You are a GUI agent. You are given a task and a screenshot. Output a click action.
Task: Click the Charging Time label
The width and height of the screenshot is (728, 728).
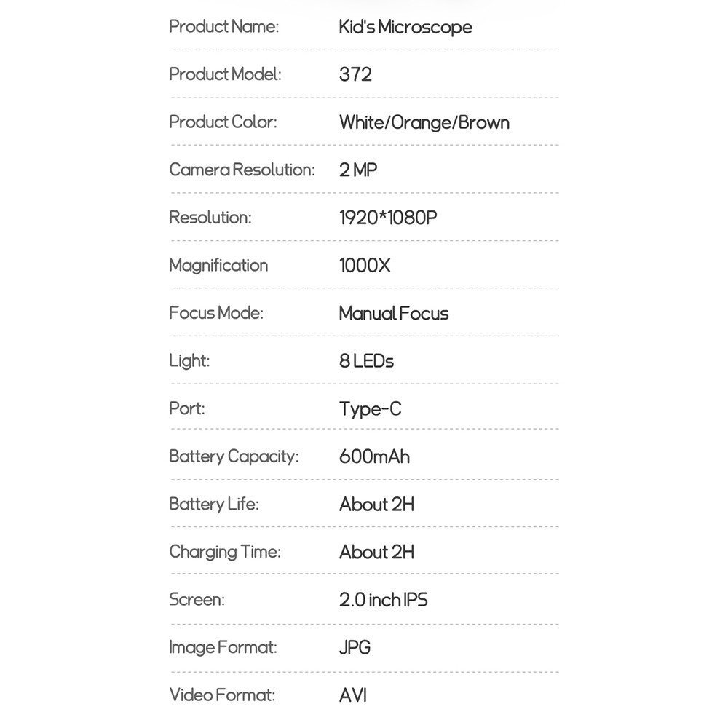[x=224, y=552]
